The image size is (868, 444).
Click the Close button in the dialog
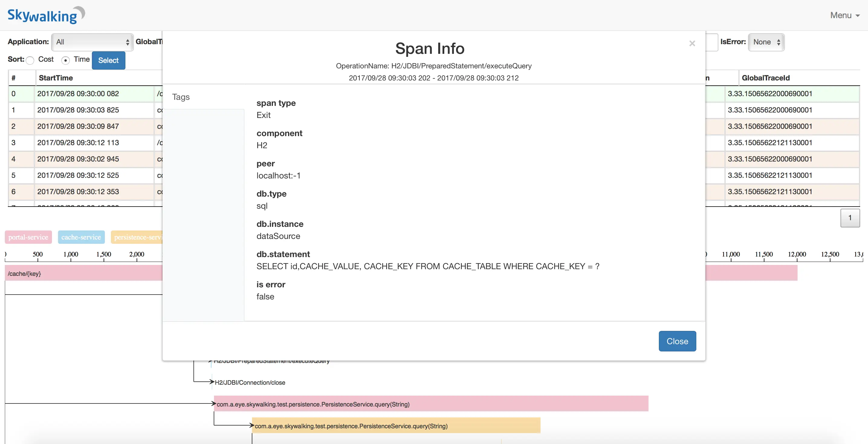(677, 341)
